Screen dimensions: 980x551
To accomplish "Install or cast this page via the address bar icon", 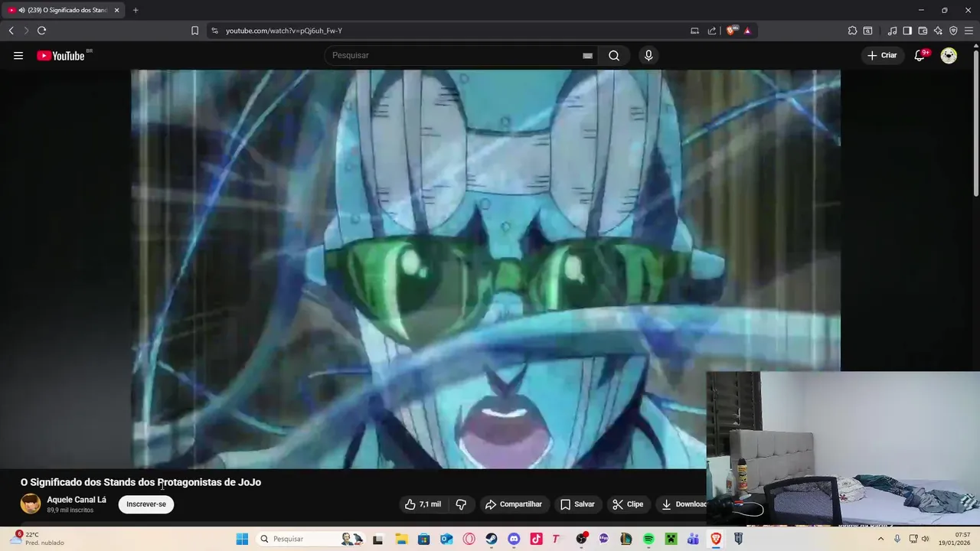I will 694,31.
